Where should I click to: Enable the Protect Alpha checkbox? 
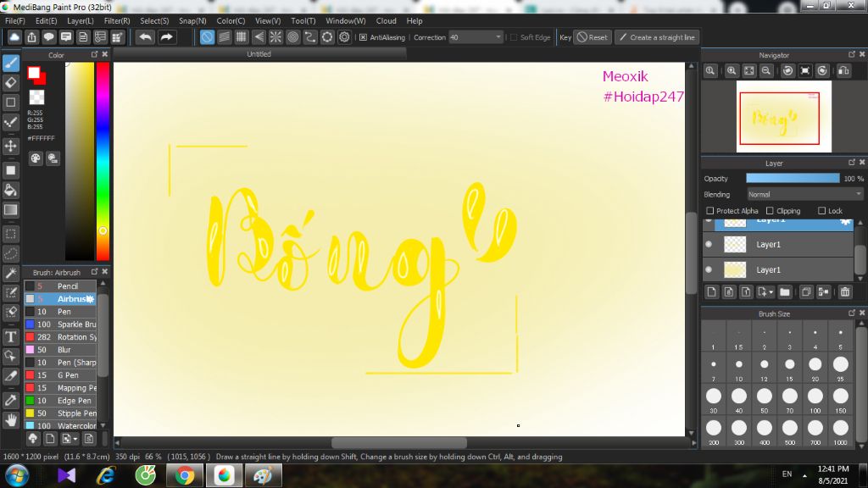click(x=710, y=211)
